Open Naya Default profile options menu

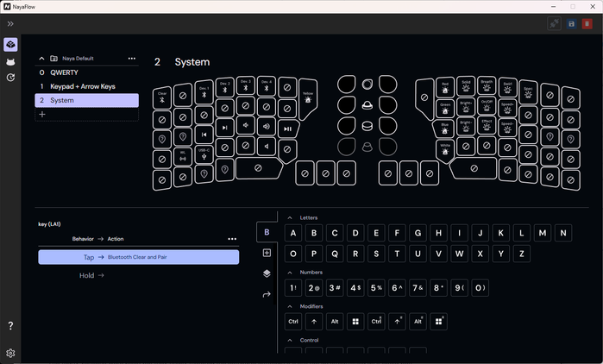tap(131, 59)
